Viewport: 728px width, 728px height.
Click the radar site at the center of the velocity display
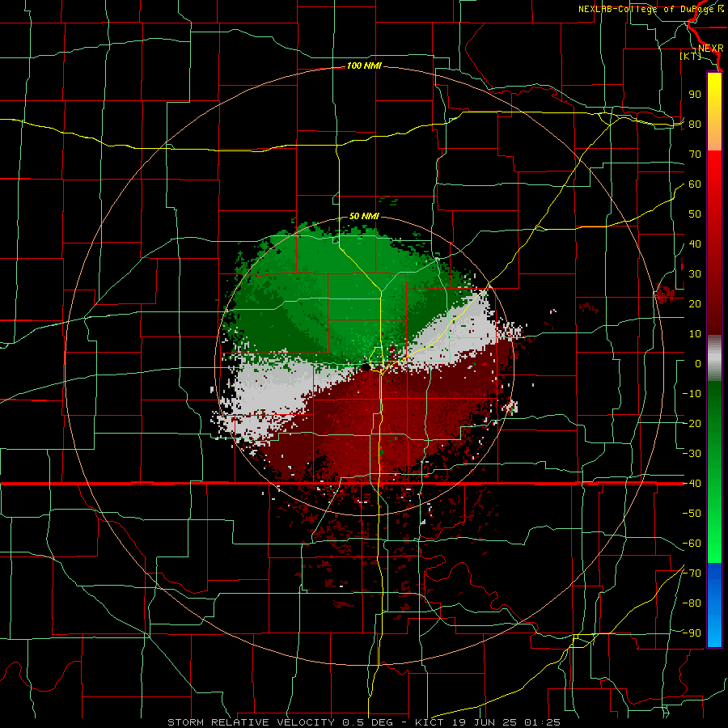pyautogui.click(x=366, y=366)
